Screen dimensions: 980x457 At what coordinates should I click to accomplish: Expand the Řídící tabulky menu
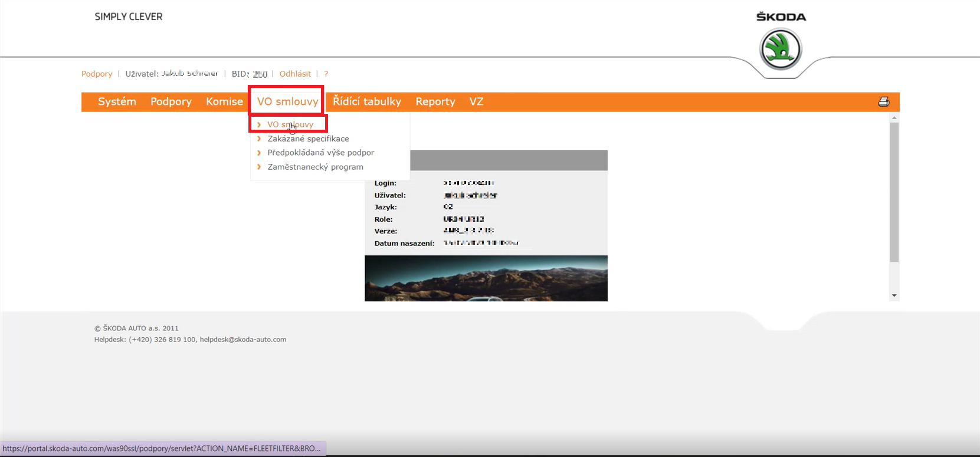pyautogui.click(x=366, y=101)
